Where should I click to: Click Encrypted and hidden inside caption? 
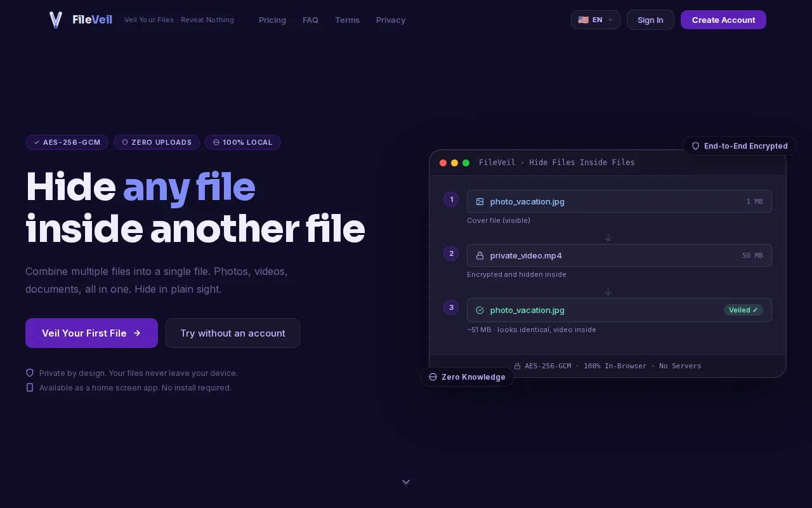point(516,274)
